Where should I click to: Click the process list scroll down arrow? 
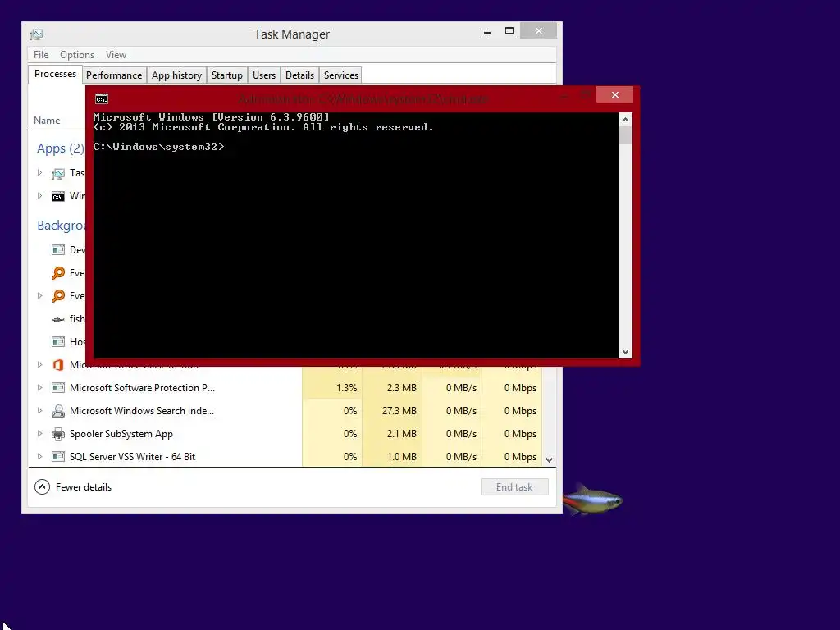pyautogui.click(x=549, y=459)
